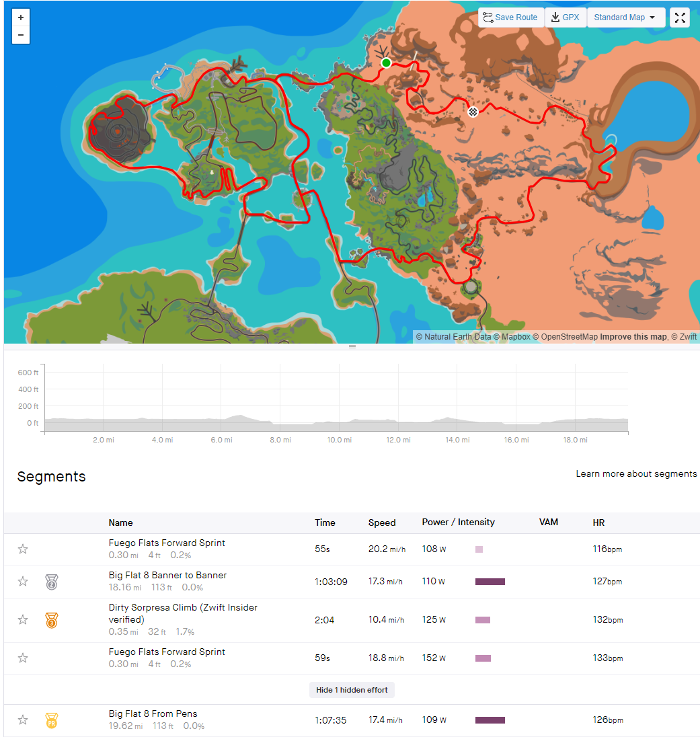This screenshot has height=737, width=700.
Task: Click the 132bpm heart rate value
Action: tap(607, 619)
